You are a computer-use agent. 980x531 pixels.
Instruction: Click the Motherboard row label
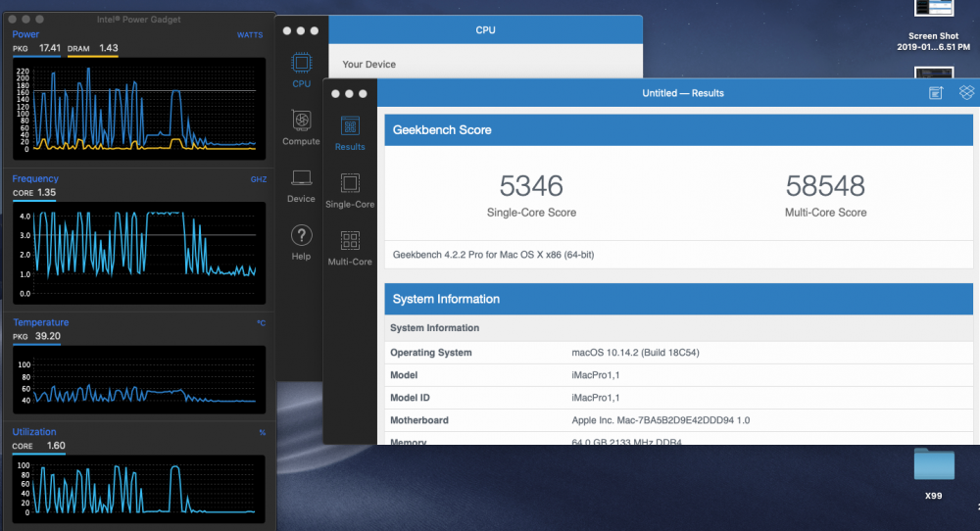point(418,420)
